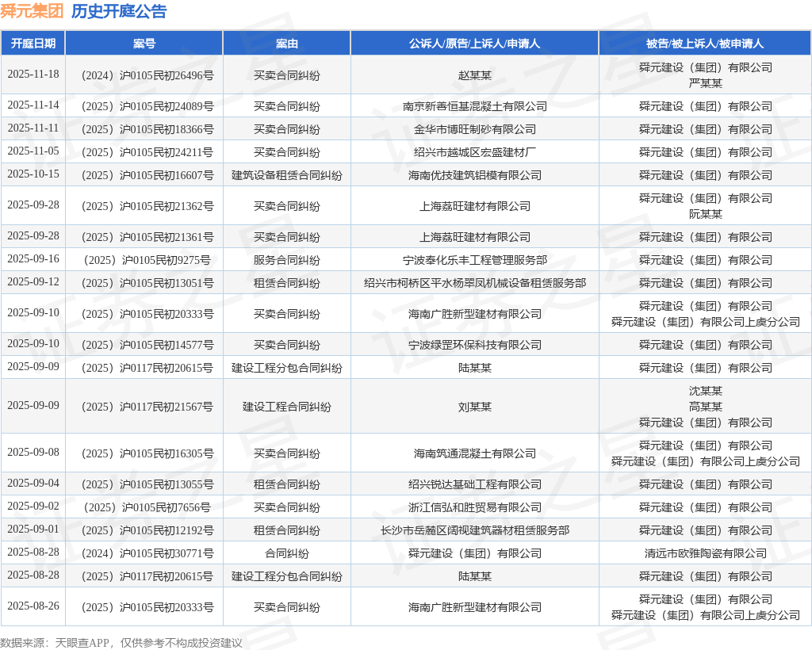Click 服务合同纠纷 cell
The width and height of the screenshot is (812, 650).
[x=287, y=260]
